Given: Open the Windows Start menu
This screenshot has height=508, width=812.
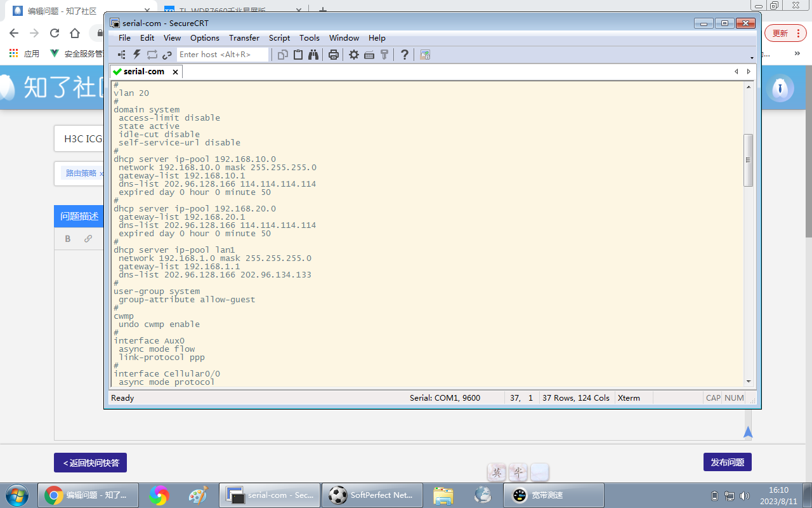Looking at the screenshot, I should pyautogui.click(x=17, y=495).
